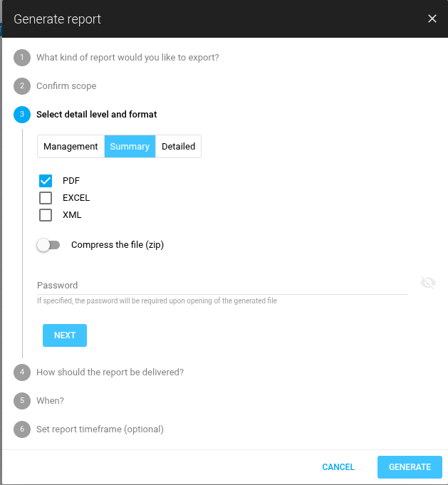The width and height of the screenshot is (448, 485).
Task: Expand the Confirm scope step
Action: pos(66,86)
